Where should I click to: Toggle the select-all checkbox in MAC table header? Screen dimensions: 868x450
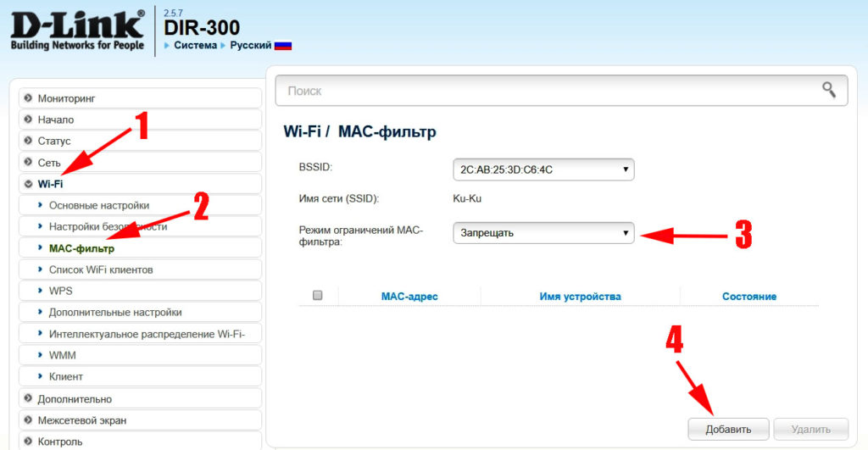pos(317,296)
